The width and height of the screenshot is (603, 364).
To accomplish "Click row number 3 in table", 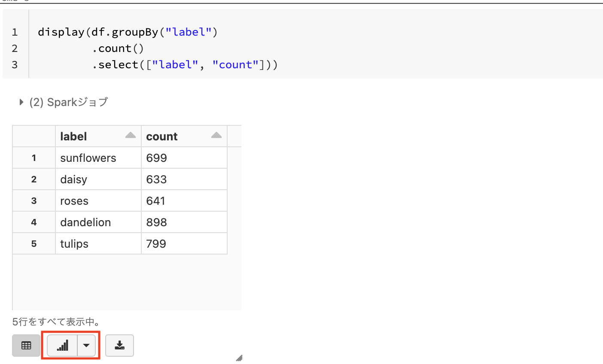I will 34,201.
